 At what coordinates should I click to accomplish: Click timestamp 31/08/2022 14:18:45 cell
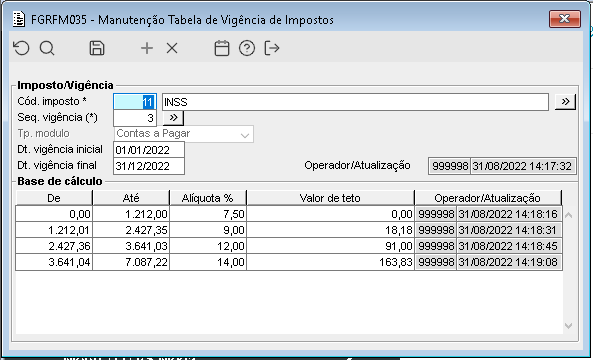pos(509,246)
